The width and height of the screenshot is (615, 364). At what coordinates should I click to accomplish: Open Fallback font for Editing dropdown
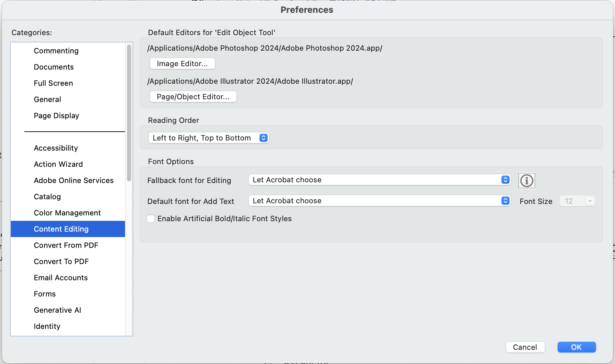[379, 180]
